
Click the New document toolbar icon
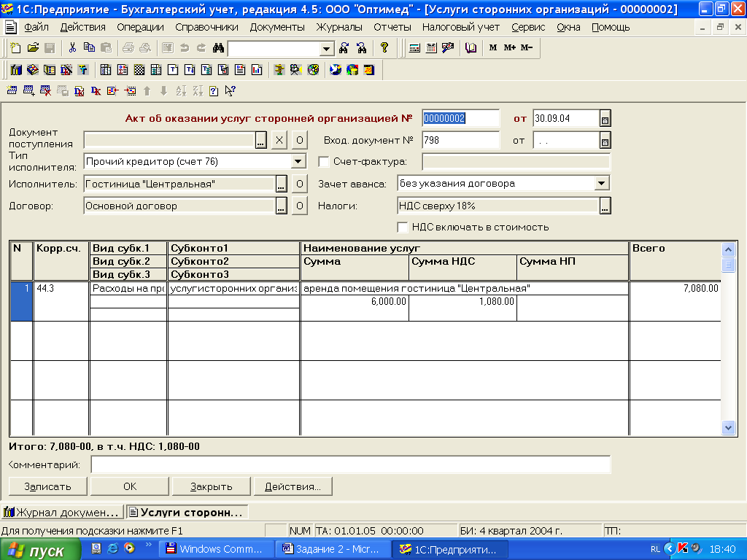pos(15,48)
